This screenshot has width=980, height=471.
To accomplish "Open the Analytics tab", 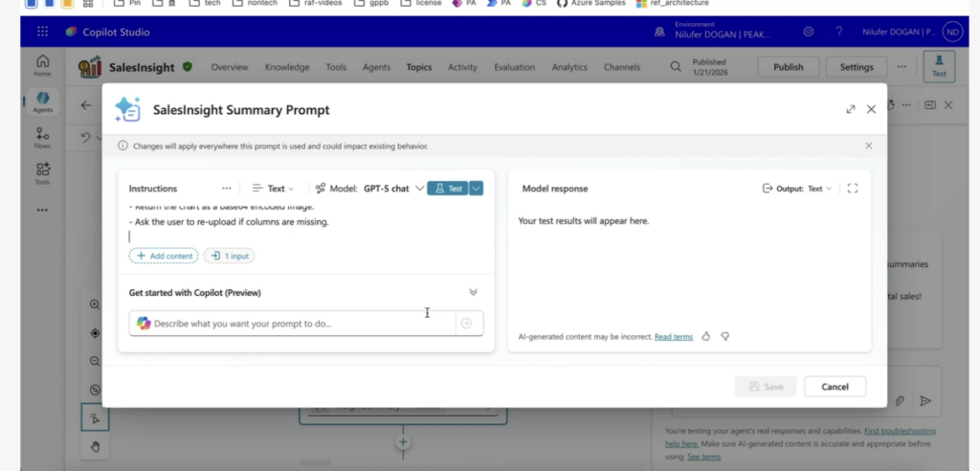I will [x=569, y=67].
